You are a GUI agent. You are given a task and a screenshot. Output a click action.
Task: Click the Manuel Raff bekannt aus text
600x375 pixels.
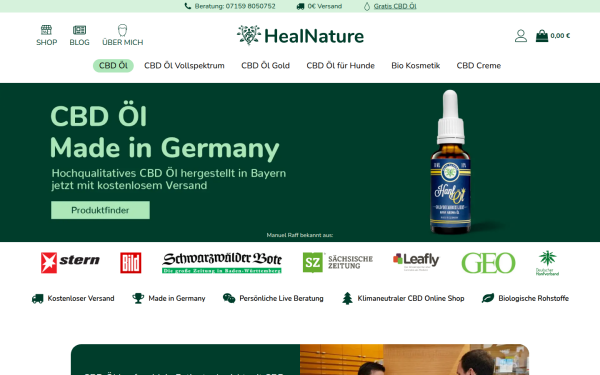[300, 235]
